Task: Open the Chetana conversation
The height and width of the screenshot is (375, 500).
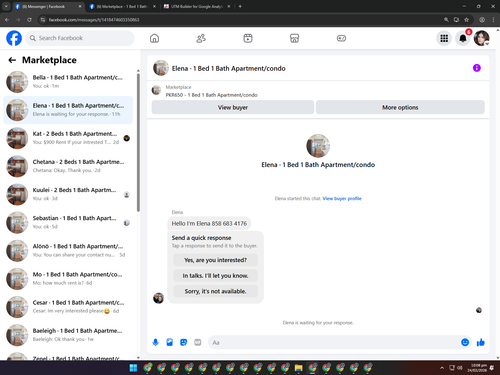Action: 68,166
